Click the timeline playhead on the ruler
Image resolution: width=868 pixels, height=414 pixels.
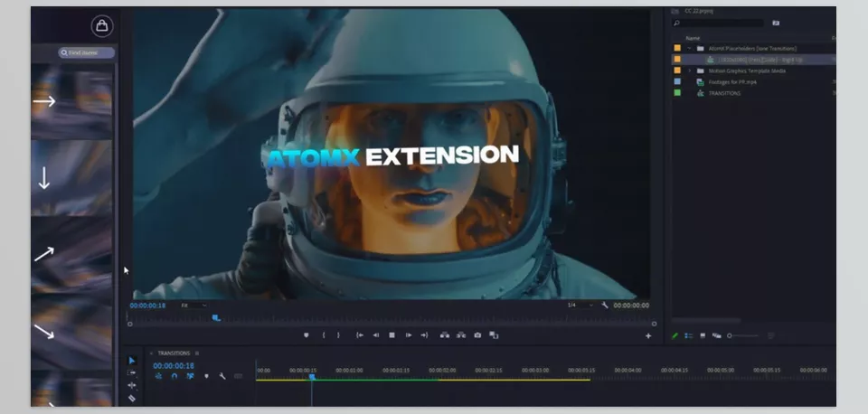point(312,377)
